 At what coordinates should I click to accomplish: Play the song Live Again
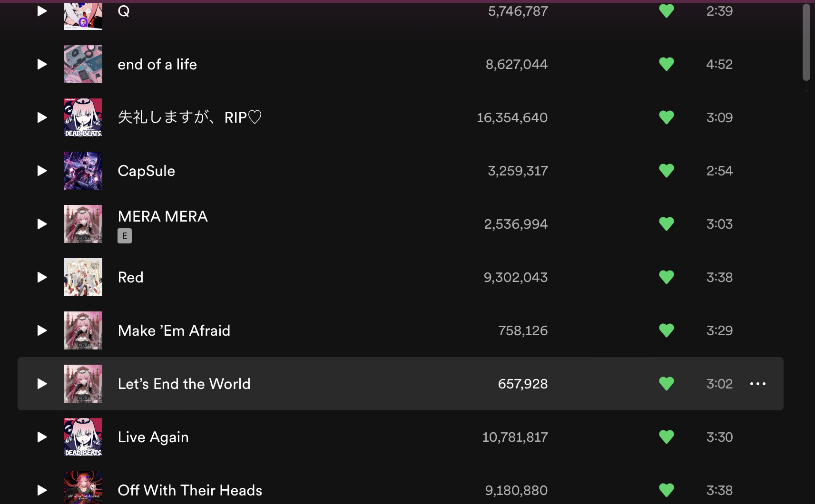pos(42,437)
